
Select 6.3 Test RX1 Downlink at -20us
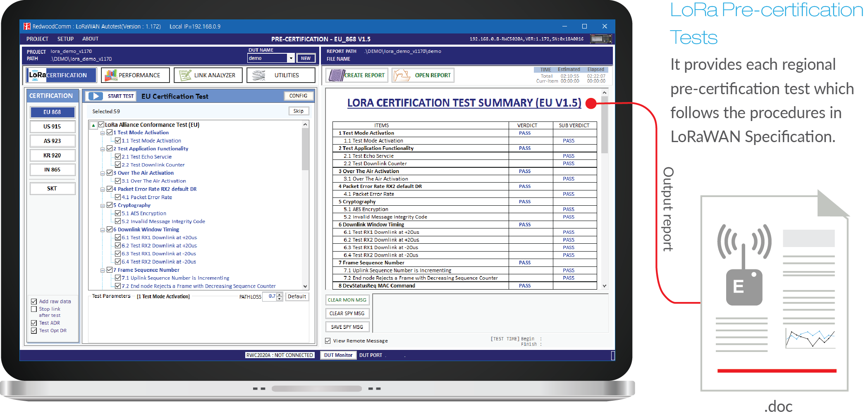point(159,254)
